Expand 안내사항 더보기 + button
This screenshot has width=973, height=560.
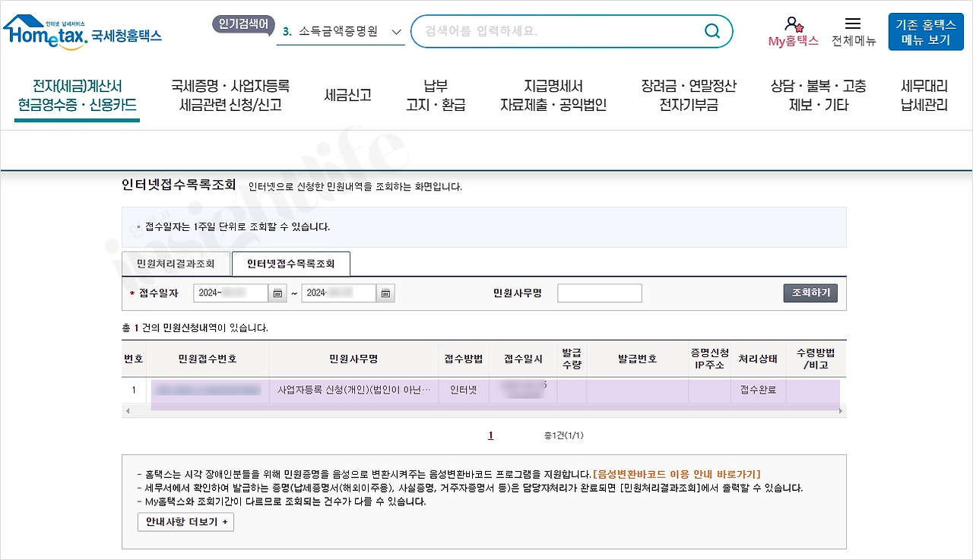[x=185, y=522]
